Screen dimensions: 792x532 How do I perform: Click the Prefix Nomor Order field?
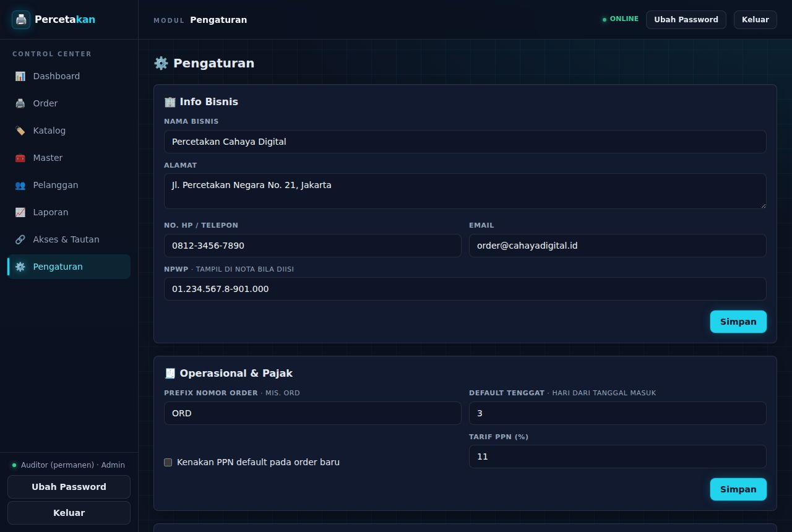(x=312, y=413)
